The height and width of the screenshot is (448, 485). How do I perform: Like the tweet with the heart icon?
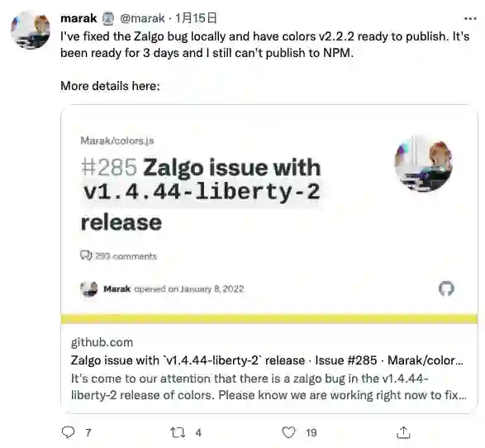[289, 432]
